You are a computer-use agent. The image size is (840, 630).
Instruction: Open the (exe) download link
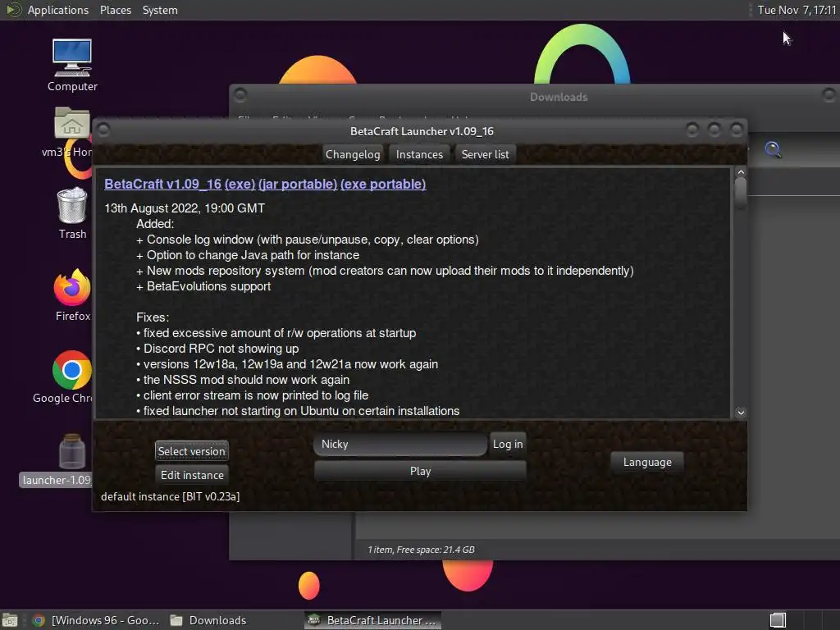click(x=240, y=184)
